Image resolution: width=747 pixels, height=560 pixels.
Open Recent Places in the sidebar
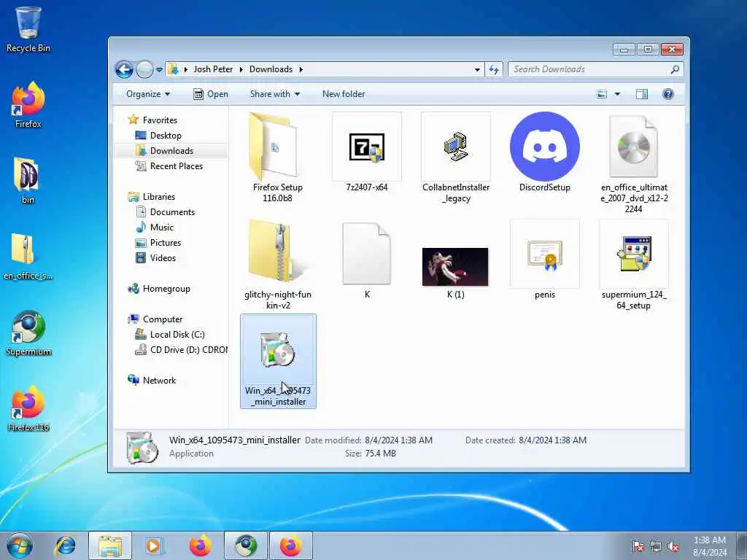pyautogui.click(x=176, y=166)
